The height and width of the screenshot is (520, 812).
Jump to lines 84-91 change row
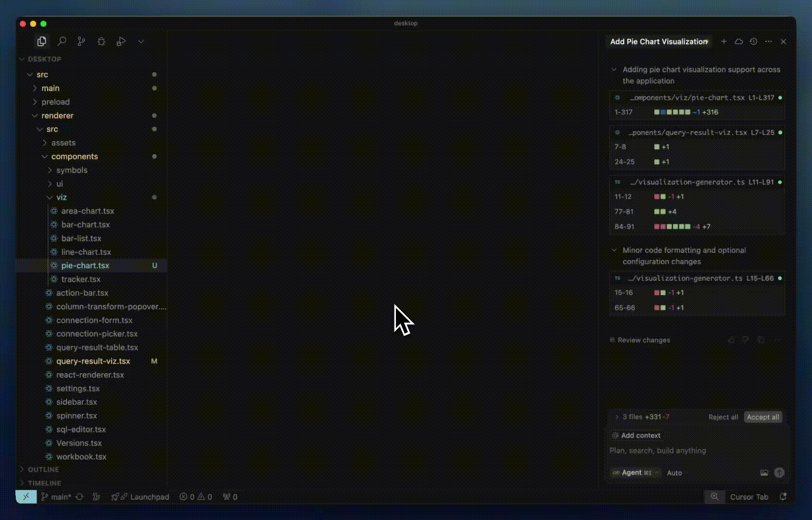tap(697, 226)
